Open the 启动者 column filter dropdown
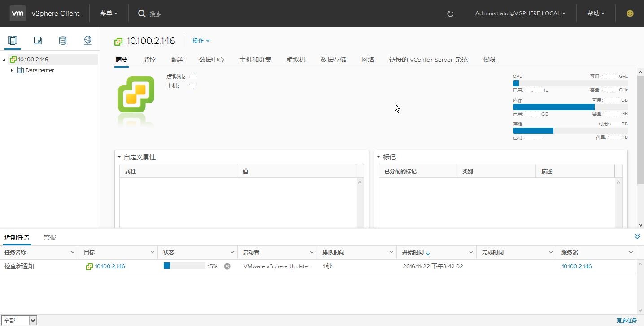The height and width of the screenshot is (326, 644). [312, 253]
